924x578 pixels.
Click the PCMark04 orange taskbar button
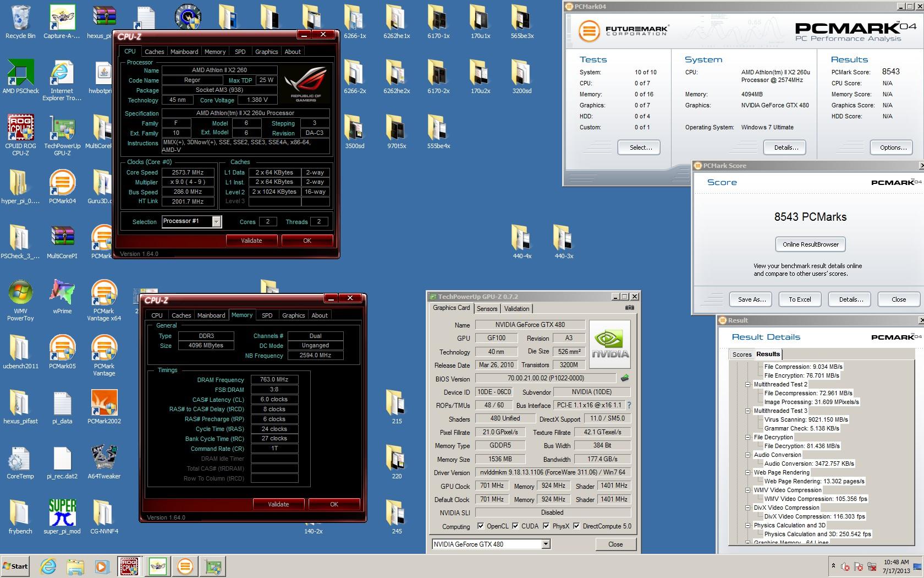tap(185, 566)
